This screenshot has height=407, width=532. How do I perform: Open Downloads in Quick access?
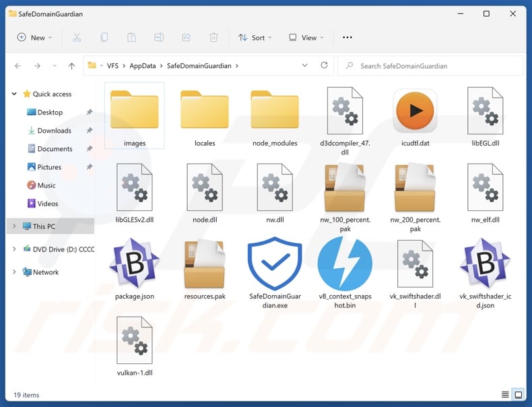click(x=54, y=131)
